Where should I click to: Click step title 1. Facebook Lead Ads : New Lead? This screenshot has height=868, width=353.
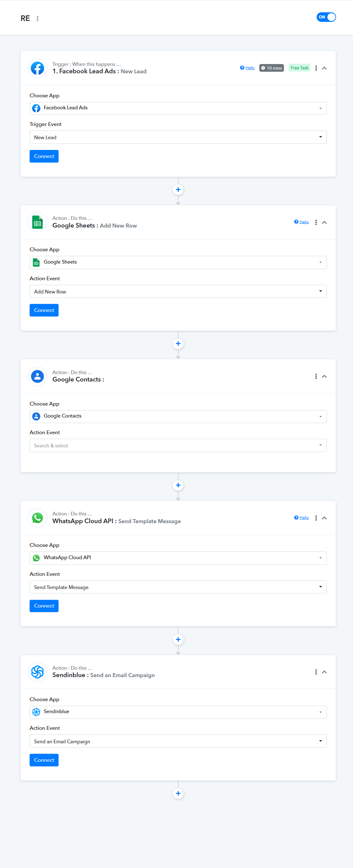[99, 71]
